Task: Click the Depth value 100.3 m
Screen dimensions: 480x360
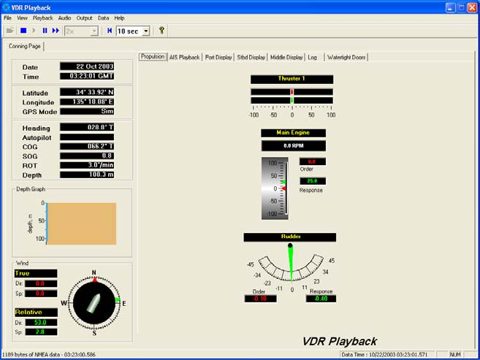Action: [87, 174]
